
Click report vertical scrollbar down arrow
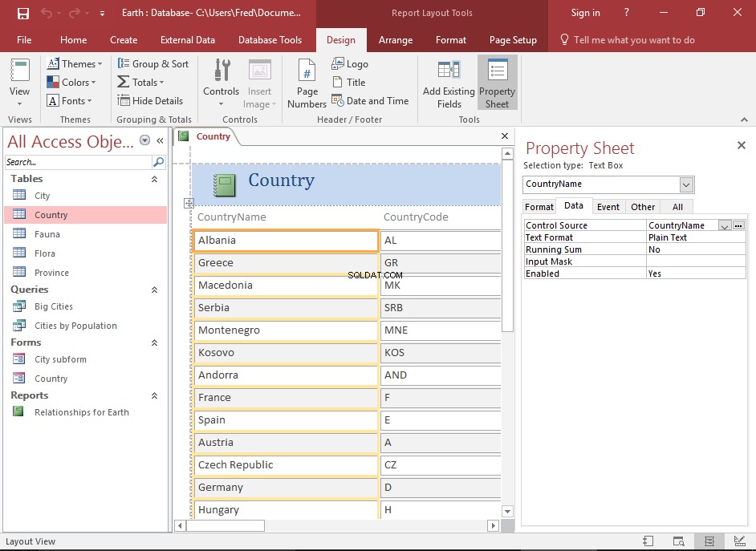point(507,511)
